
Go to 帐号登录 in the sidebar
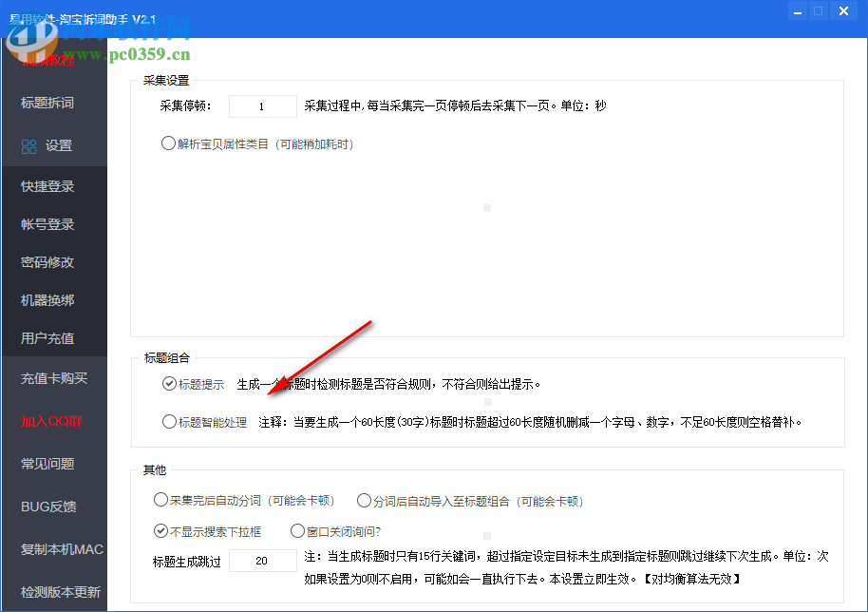(x=47, y=223)
